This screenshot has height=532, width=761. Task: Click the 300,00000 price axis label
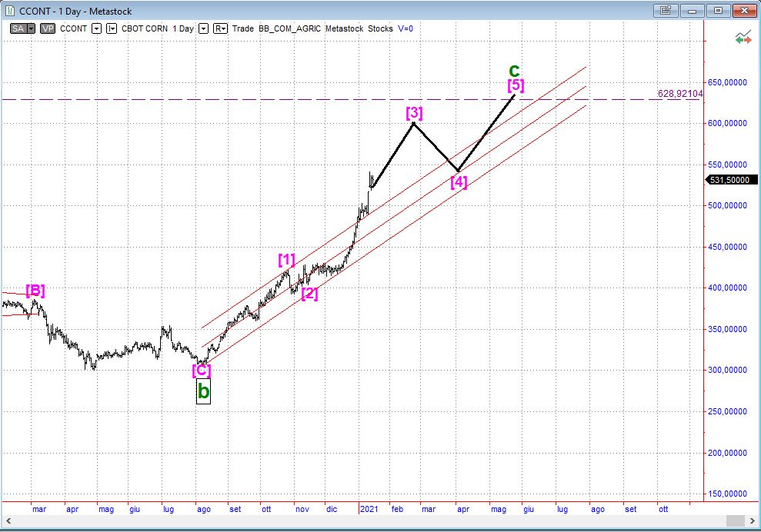(x=726, y=370)
